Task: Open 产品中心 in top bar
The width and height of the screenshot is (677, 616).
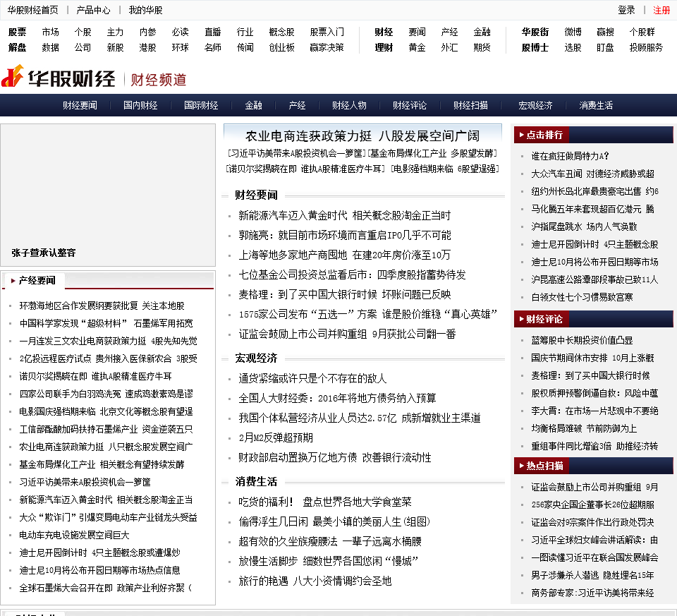Action: [93, 10]
